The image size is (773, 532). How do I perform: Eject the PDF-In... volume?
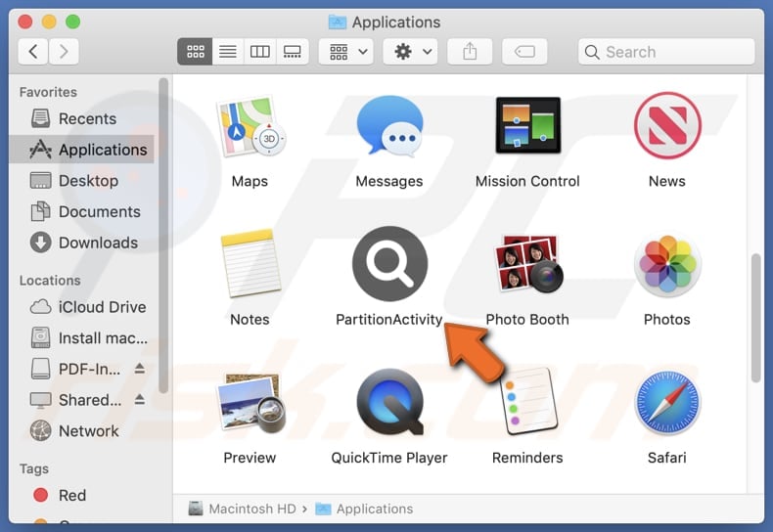coord(140,369)
